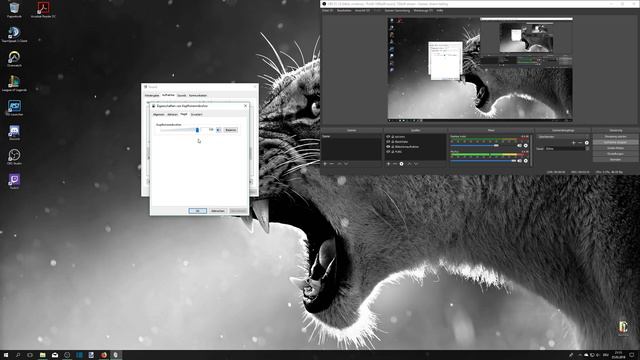Remove scene transition with the minus icon
The image size is (640, 360).
point(580,143)
